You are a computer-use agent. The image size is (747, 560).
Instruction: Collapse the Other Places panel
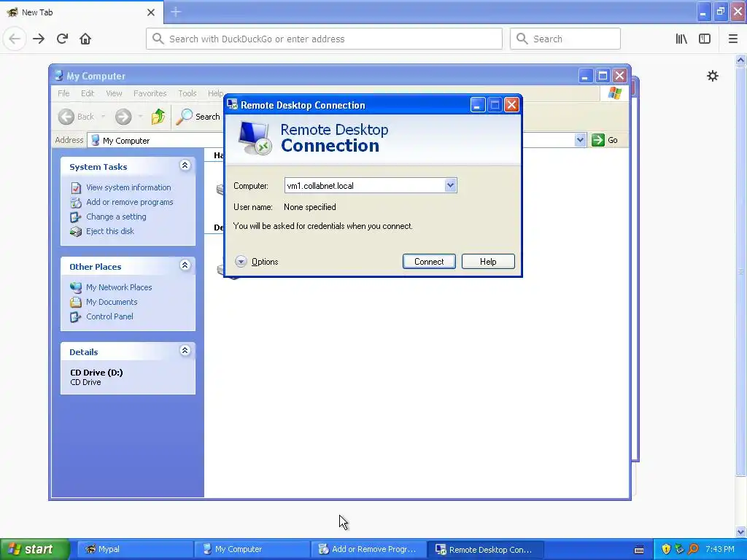pyautogui.click(x=185, y=265)
